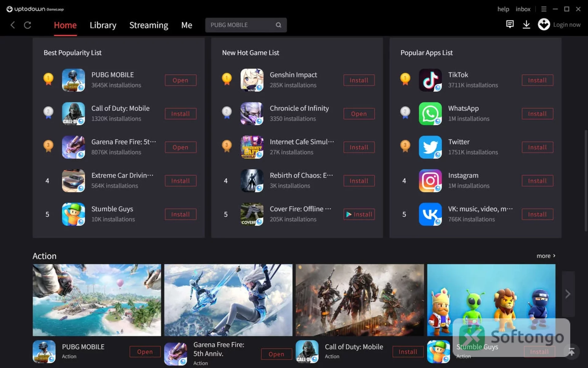588x368 pixels.
Task: Select the TikTok app icon
Action: pyautogui.click(x=430, y=80)
